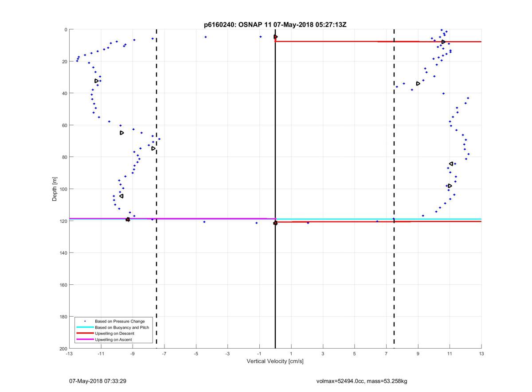Click triangle marker on zero-velocity line near surface

point(275,37)
